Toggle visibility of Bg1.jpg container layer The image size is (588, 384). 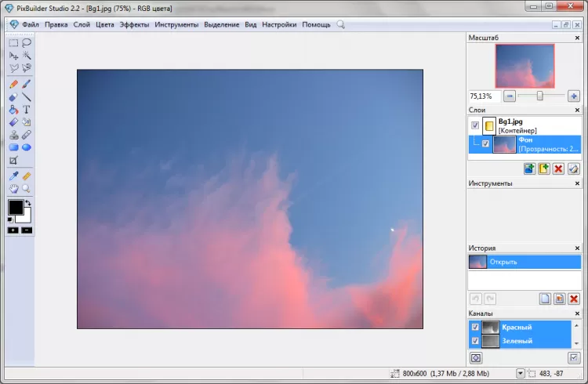click(x=475, y=125)
